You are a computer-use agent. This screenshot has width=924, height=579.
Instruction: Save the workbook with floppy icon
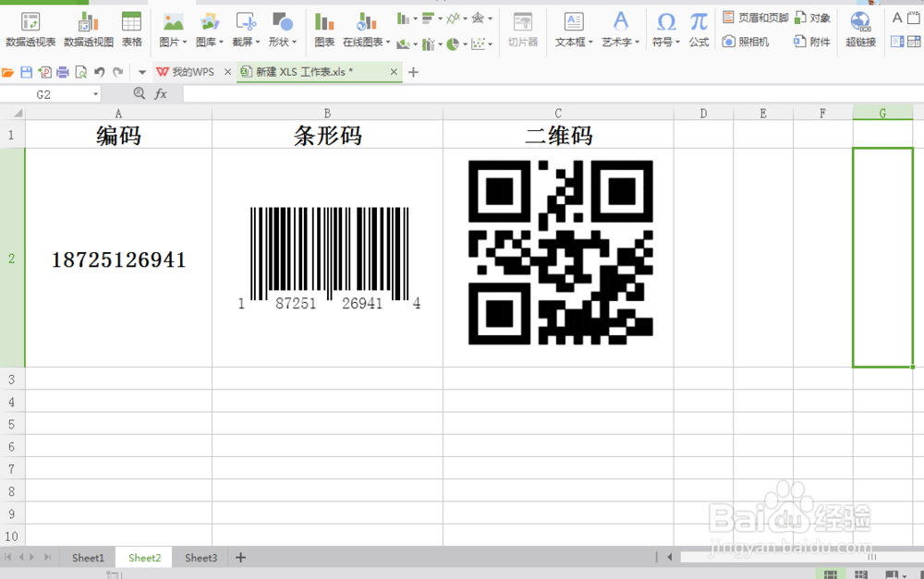(x=27, y=72)
